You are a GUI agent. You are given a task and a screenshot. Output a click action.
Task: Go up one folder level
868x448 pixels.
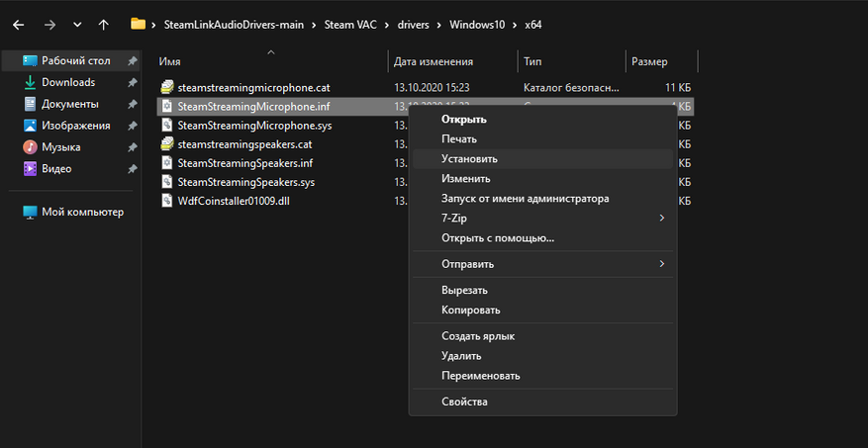click(104, 24)
